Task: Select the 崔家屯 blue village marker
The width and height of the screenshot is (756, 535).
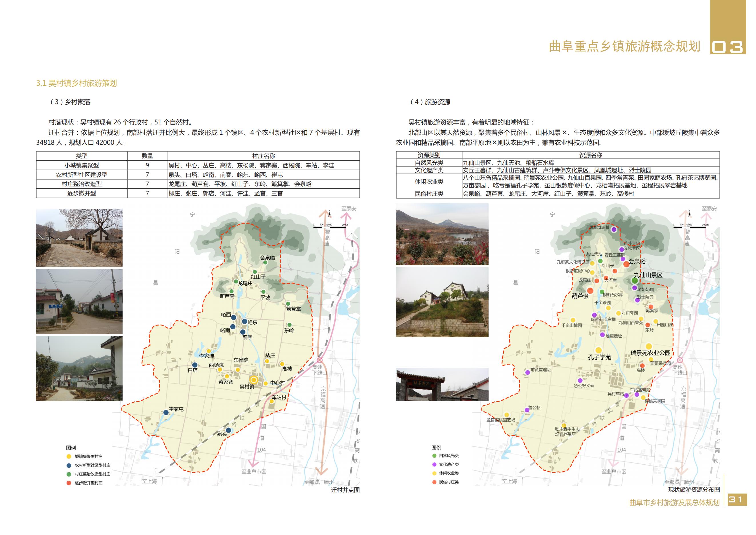Action: pyautogui.click(x=166, y=412)
